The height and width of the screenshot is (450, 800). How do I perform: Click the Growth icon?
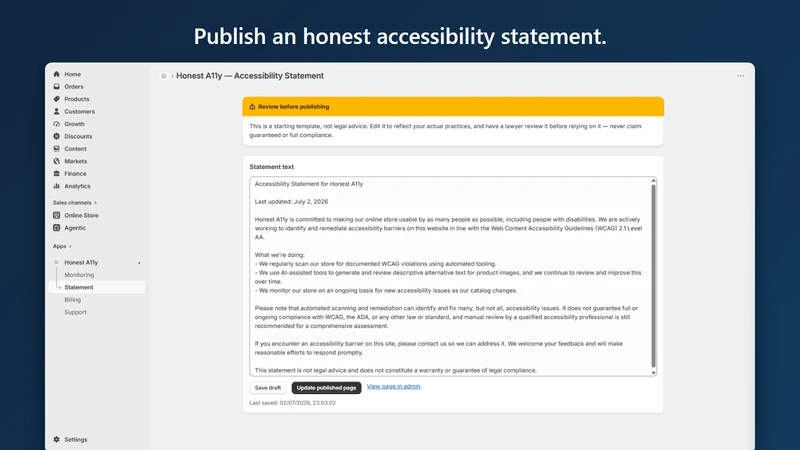coord(57,124)
